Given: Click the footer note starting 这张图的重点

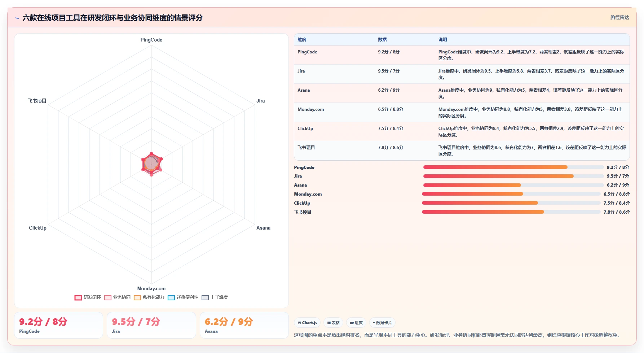Looking at the screenshot, I should (x=458, y=335).
